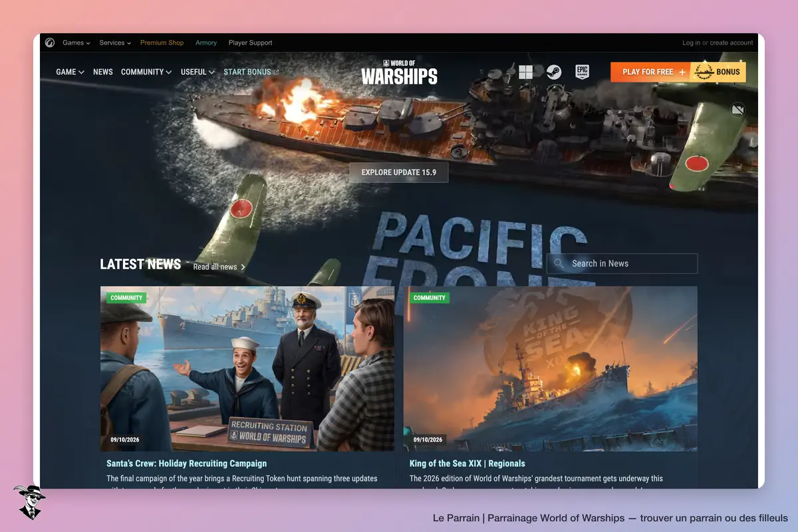Click the ship laurel Bonus emblem
The height and width of the screenshot is (532, 798).
point(704,72)
